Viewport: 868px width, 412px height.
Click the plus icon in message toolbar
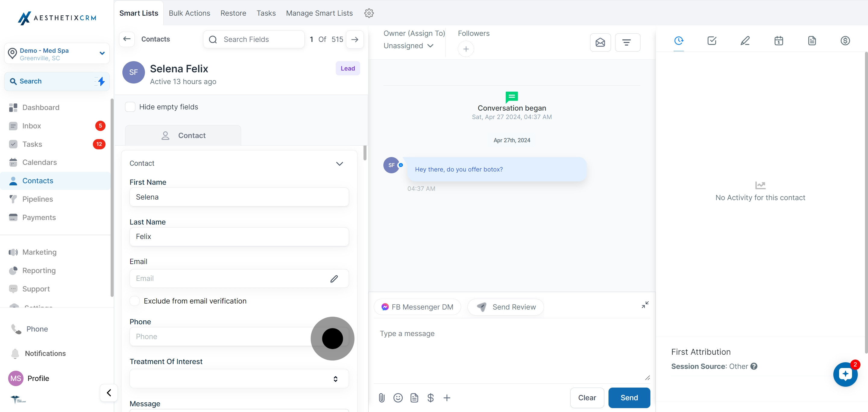tap(447, 398)
